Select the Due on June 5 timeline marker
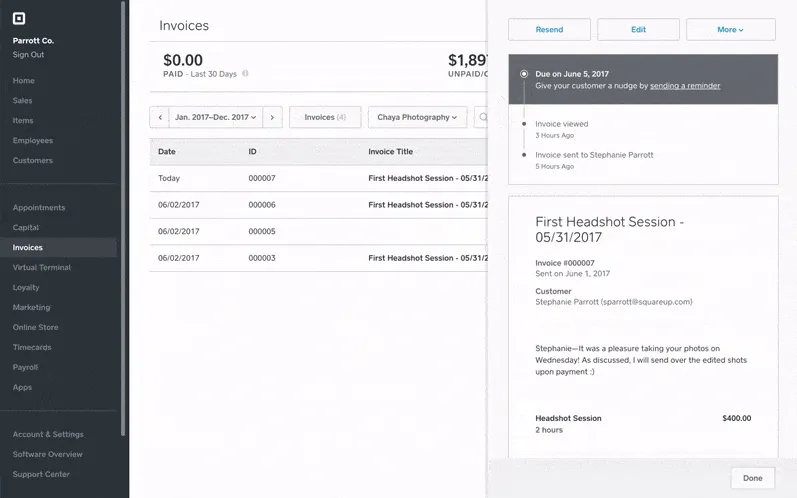Screen dimensions: 797x498 pyautogui.click(x=524, y=74)
